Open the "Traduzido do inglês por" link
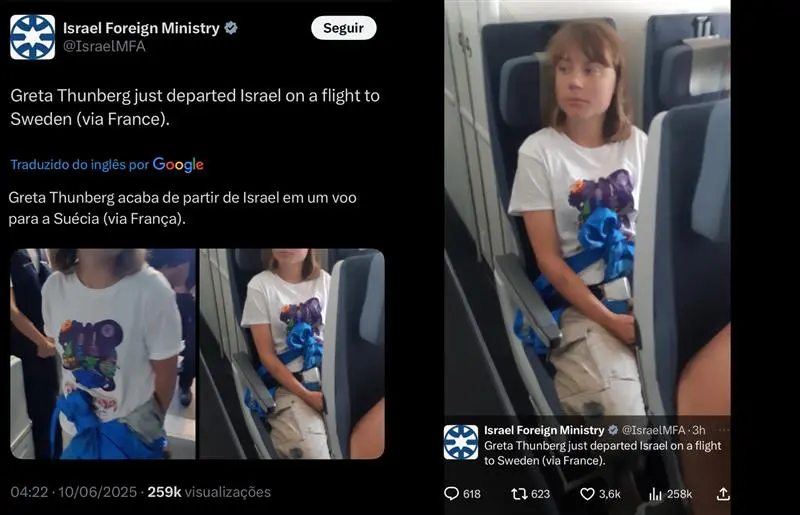Screen dimensions: 800x515 pyautogui.click(x=80, y=165)
